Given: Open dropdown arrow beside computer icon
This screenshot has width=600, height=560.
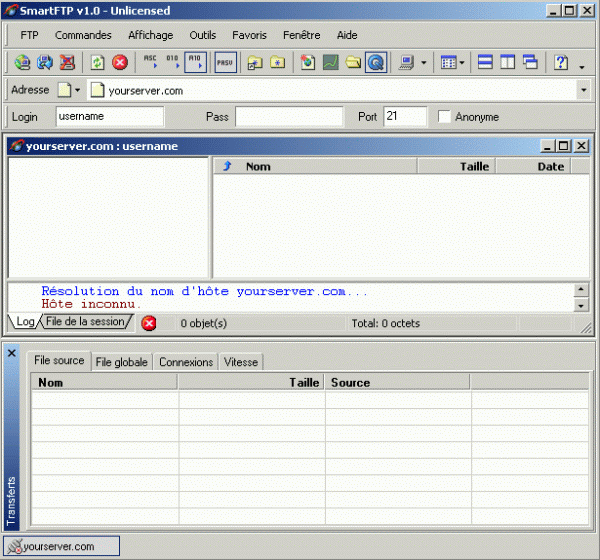Looking at the screenshot, I should [424, 62].
